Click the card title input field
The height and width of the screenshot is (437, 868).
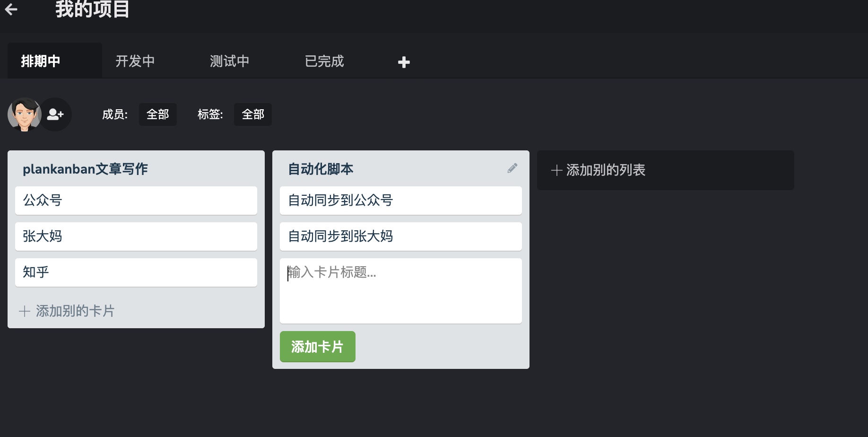(x=400, y=291)
